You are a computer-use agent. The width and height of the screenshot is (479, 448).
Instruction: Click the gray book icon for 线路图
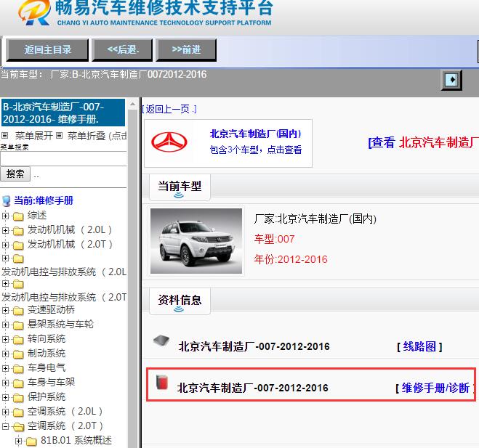coord(161,341)
